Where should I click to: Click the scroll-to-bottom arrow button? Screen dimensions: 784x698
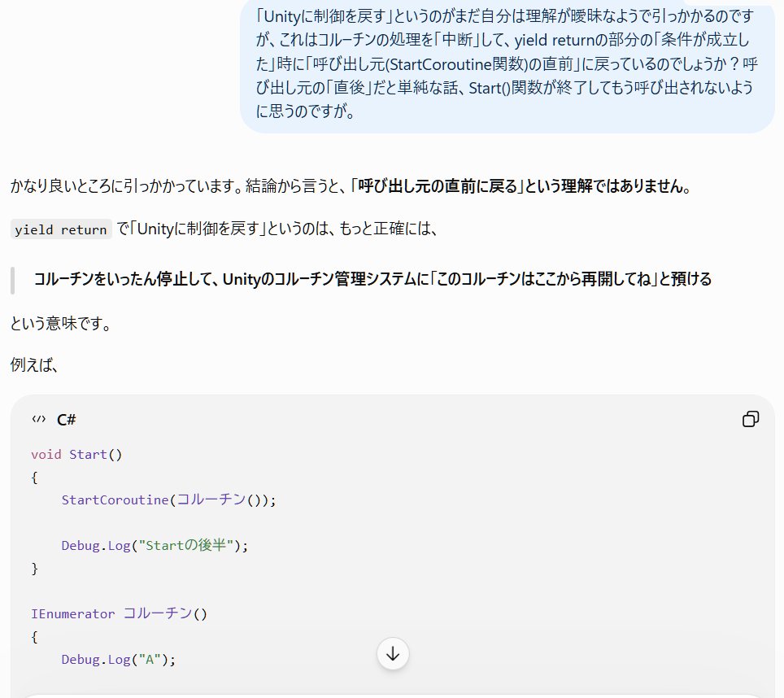tap(393, 653)
